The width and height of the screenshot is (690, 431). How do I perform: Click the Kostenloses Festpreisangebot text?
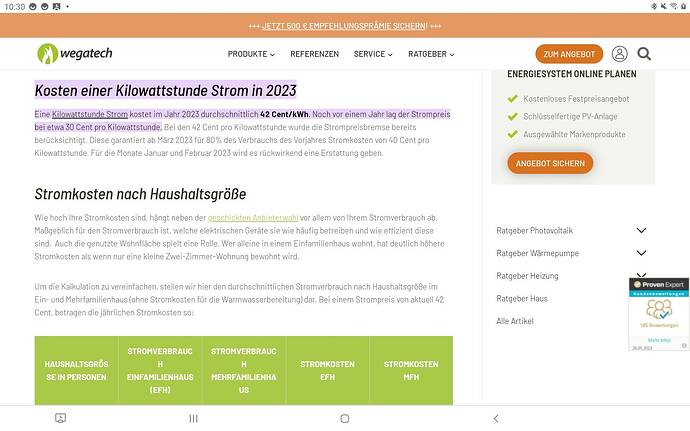point(576,99)
